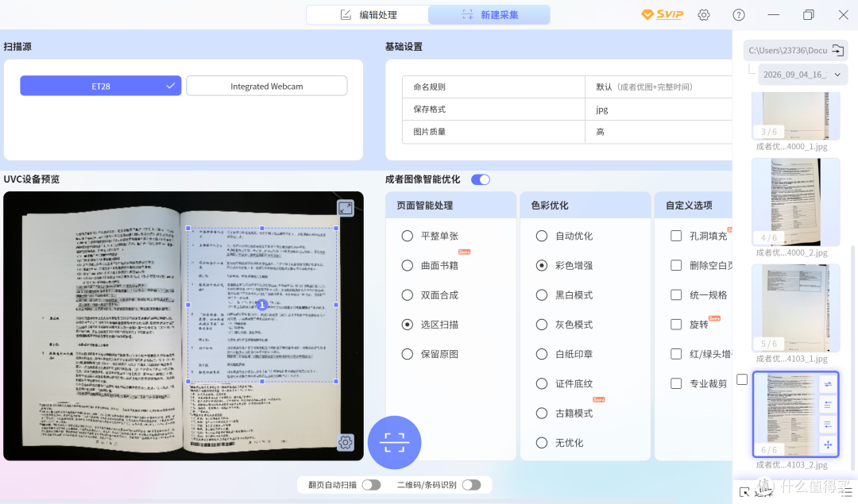Click file name 成者优...4103_2.jpg
Screen dimensions: 858x504
coord(791,464)
